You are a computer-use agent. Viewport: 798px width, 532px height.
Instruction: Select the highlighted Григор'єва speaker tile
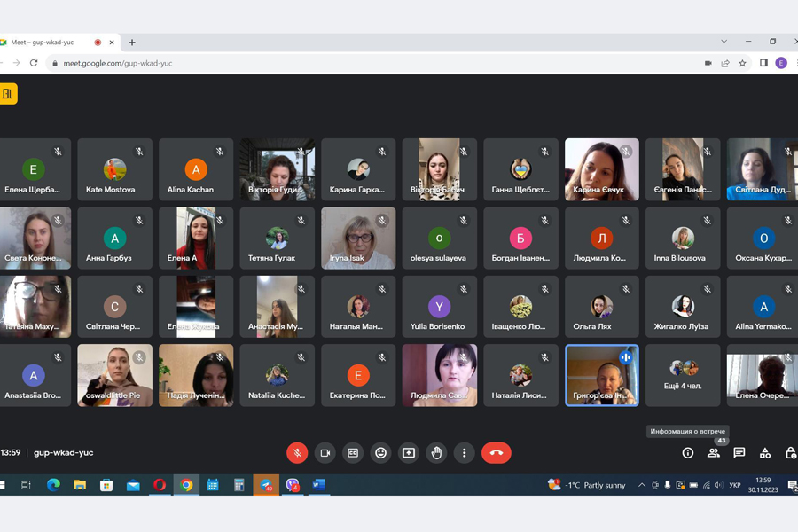602,375
